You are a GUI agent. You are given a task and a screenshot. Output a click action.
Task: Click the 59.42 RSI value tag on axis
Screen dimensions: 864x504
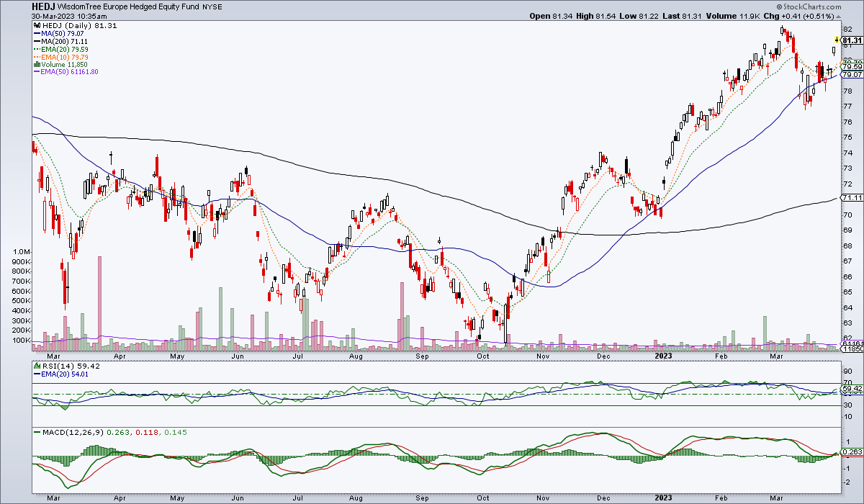(852, 390)
